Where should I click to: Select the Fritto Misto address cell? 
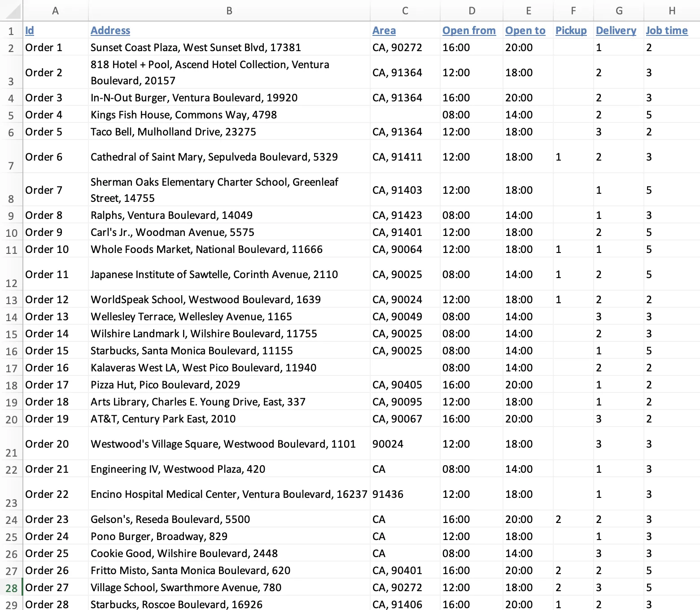[229, 571]
